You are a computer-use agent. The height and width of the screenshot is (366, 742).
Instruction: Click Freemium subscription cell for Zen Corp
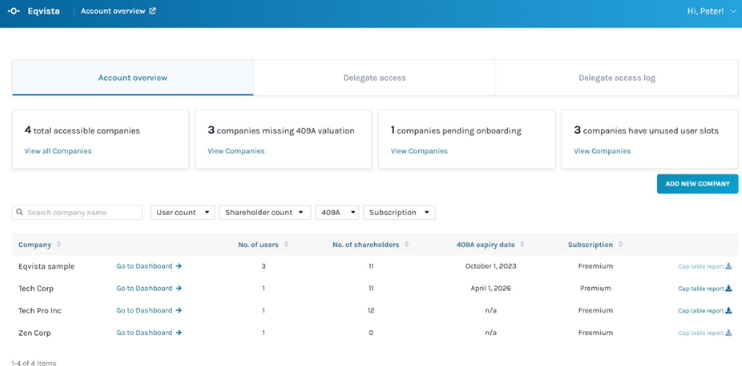(x=595, y=333)
